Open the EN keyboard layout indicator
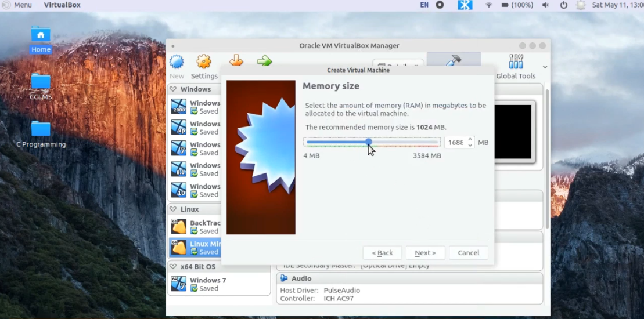 pos(424,5)
